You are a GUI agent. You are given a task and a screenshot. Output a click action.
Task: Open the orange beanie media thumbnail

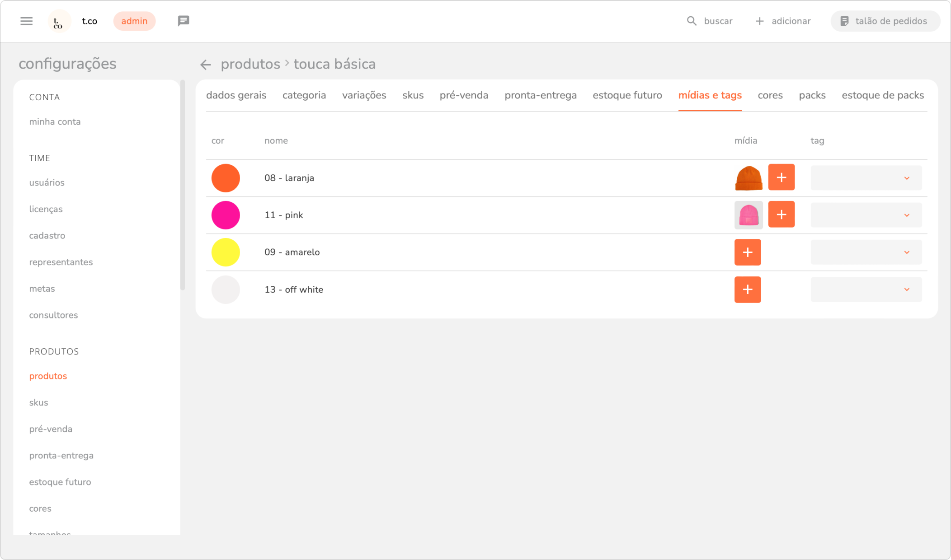pyautogui.click(x=749, y=178)
